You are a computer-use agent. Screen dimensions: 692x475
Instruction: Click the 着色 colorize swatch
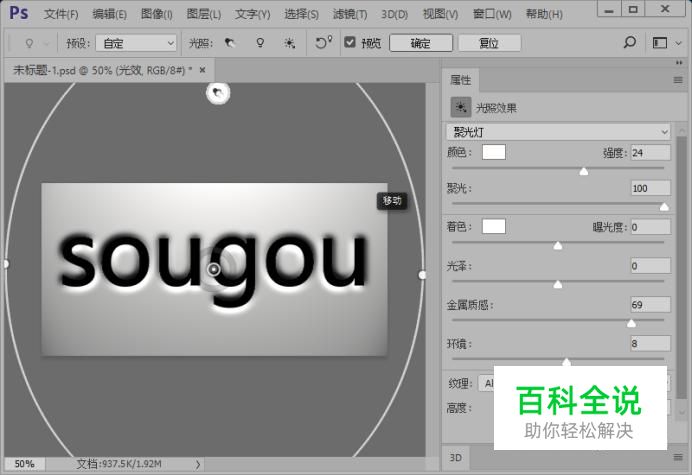tap(494, 226)
